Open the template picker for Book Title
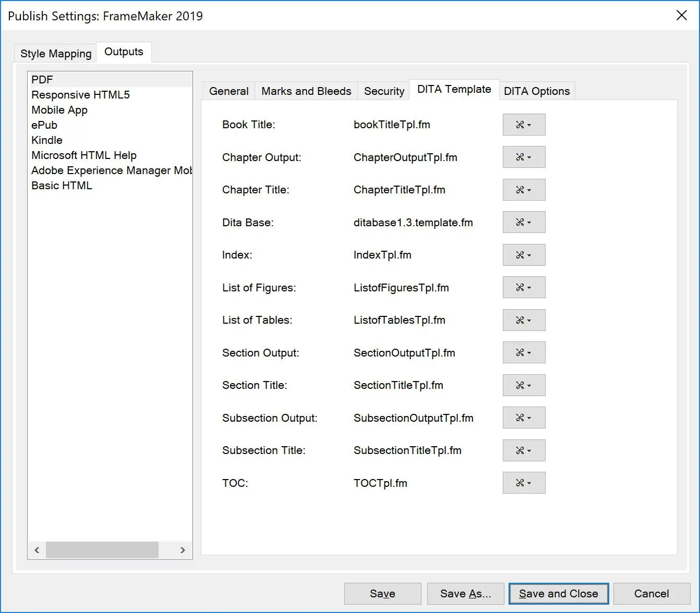Viewport: 700px width, 613px height. [524, 125]
